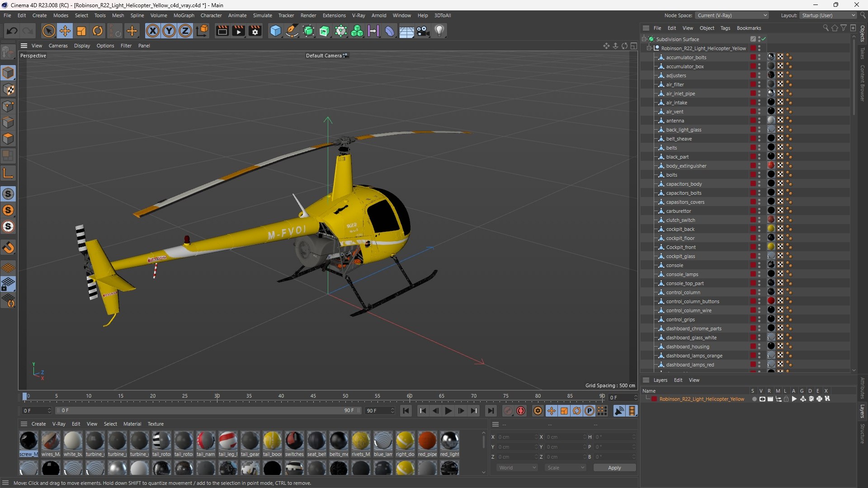Select the Live Selection tool
Image resolution: width=868 pixels, height=488 pixels.
tap(48, 31)
